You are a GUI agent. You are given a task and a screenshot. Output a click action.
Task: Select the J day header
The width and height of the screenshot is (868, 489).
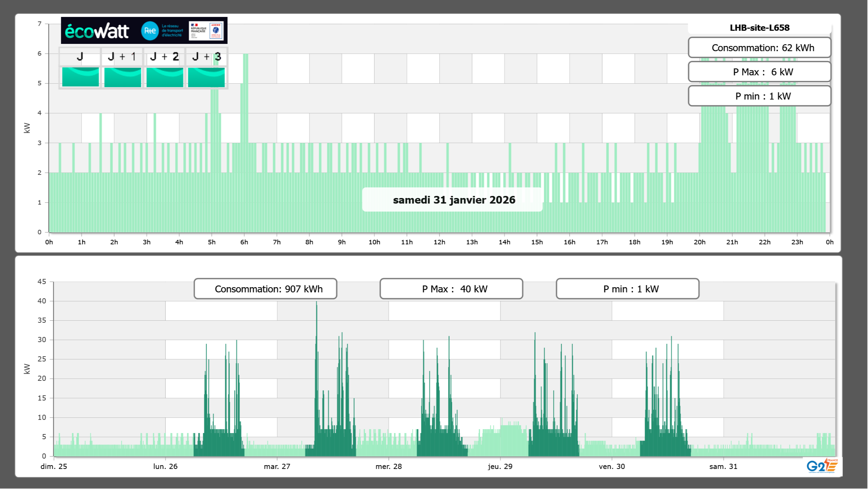[80, 57]
